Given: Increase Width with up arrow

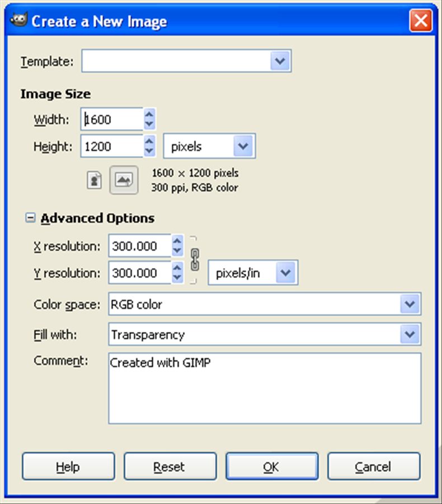Looking at the screenshot, I should pos(149,114).
